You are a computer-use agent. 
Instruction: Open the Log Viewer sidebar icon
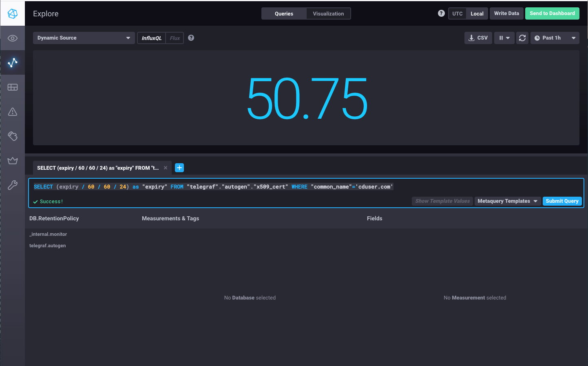coord(13,136)
